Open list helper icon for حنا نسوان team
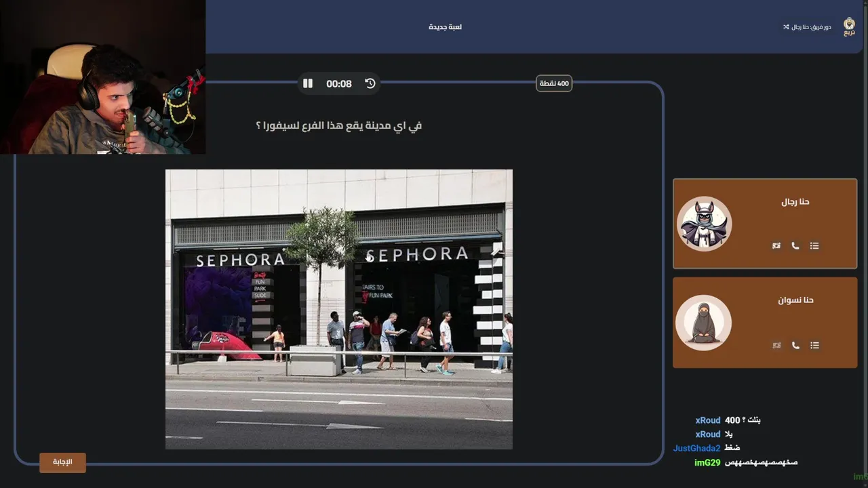The image size is (868, 488). [814, 346]
